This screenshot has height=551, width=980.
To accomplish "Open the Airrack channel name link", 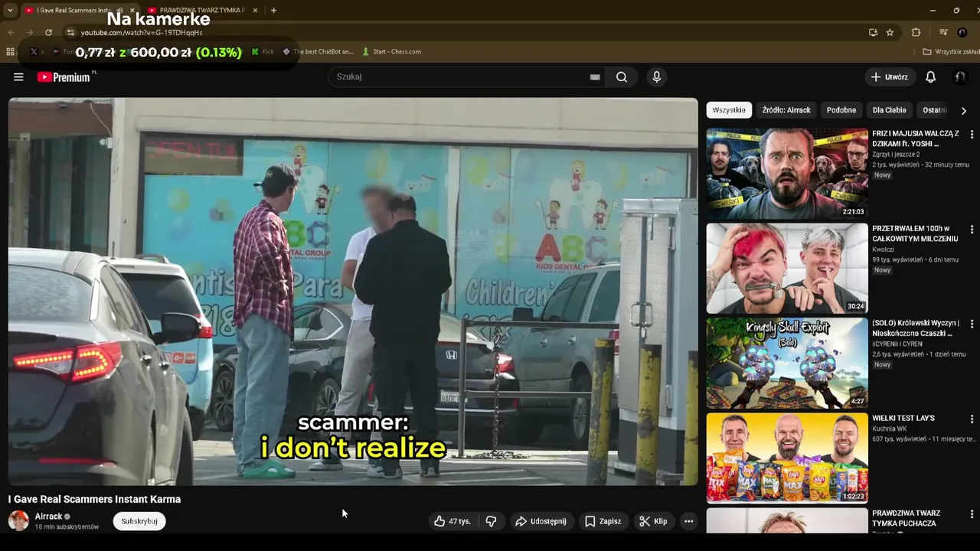I will [48, 517].
